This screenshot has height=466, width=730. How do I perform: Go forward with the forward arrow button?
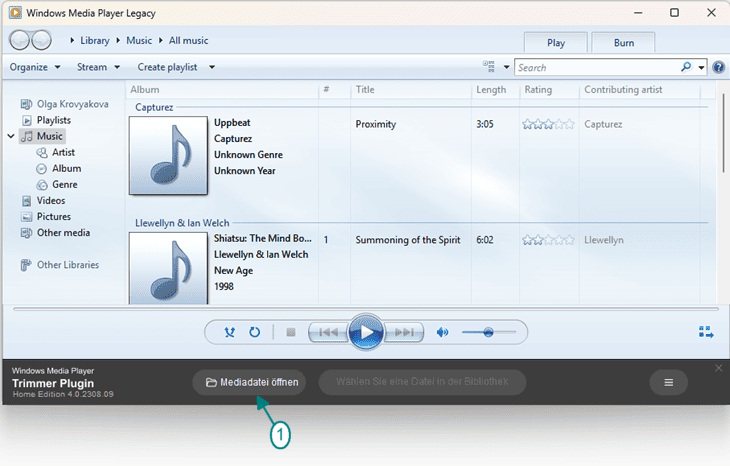(42, 41)
